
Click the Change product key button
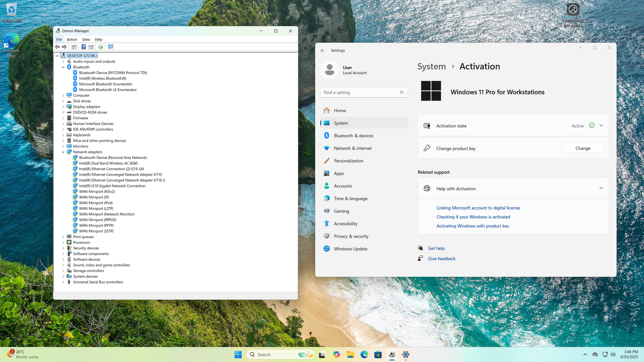click(x=583, y=148)
